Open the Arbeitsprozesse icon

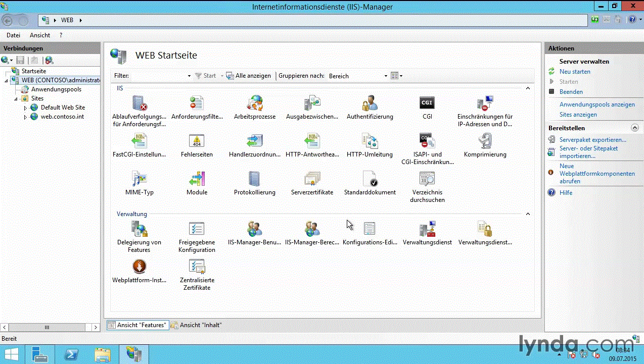pos(255,103)
